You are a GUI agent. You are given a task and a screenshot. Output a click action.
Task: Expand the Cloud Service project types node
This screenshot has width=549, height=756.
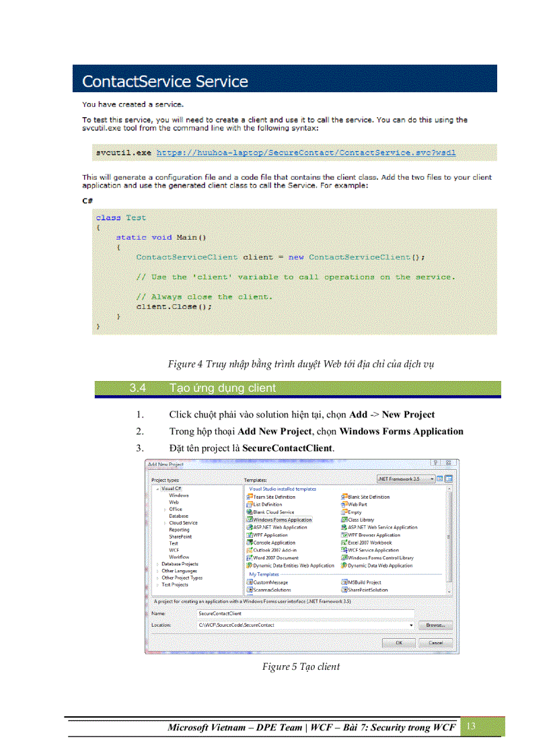click(166, 522)
